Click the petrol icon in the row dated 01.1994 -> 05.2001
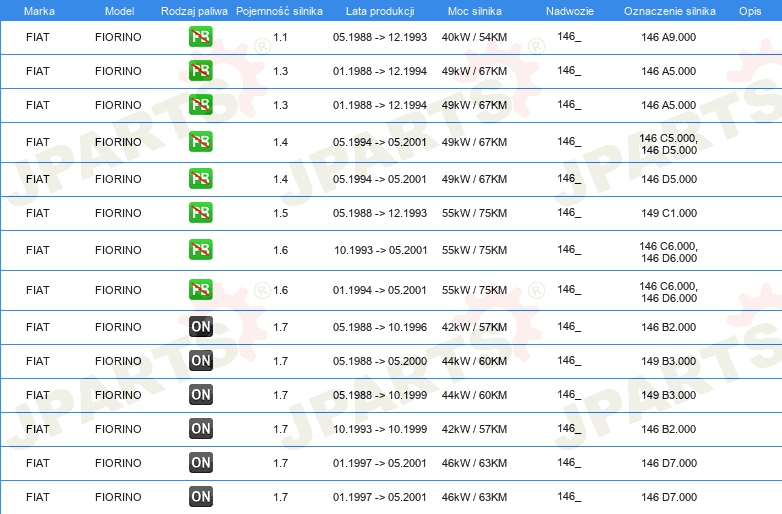782x514 pixels. pos(200,290)
